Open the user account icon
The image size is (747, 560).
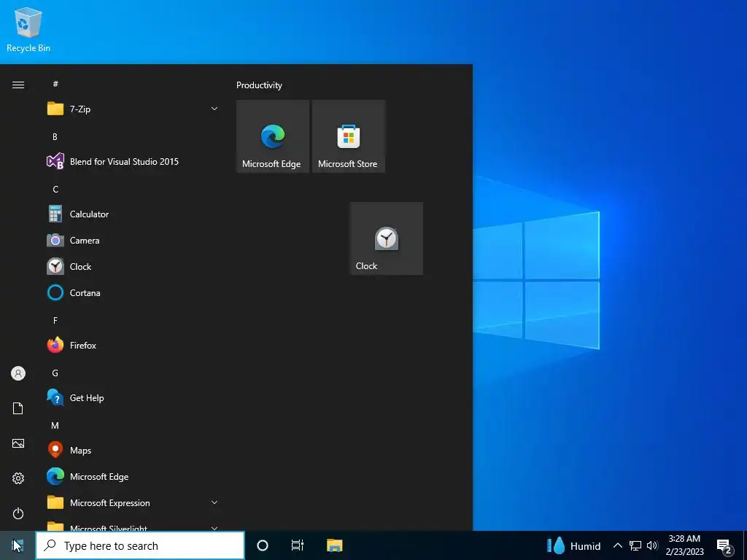pyautogui.click(x=18, y=373)
